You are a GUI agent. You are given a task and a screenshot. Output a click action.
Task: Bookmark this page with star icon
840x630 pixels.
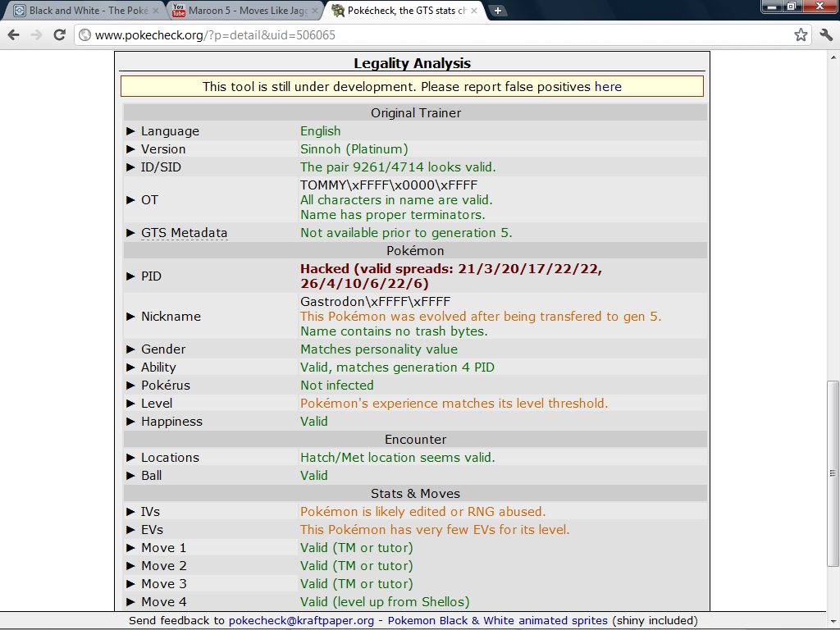pyautogui.click(x=801, y=35)
